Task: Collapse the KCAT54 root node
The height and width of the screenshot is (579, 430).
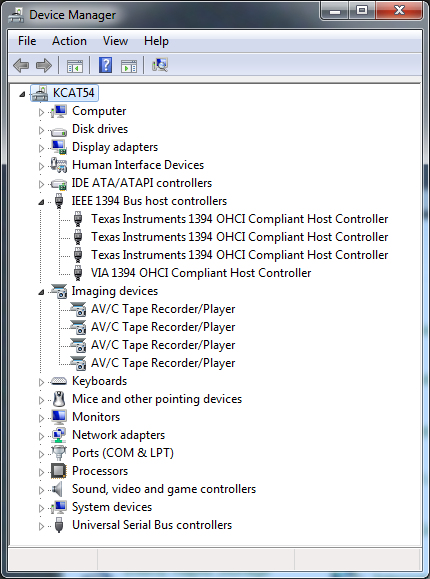Action: (22, 94)
